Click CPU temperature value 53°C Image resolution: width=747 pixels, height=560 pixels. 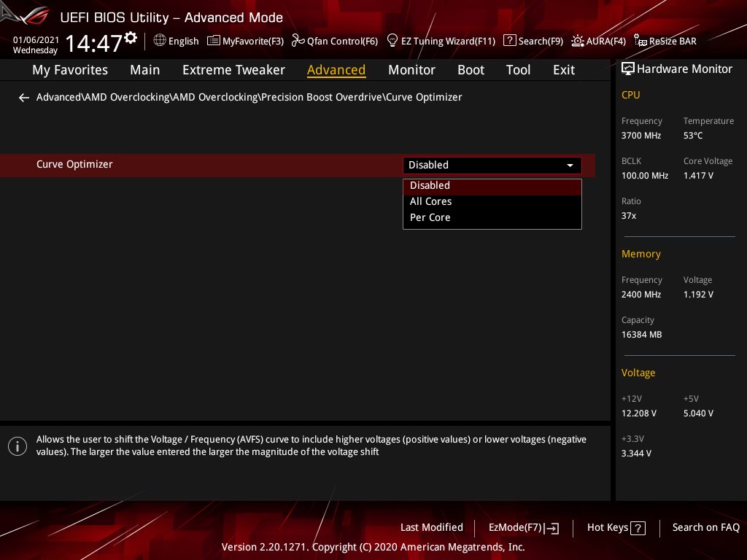693,136
